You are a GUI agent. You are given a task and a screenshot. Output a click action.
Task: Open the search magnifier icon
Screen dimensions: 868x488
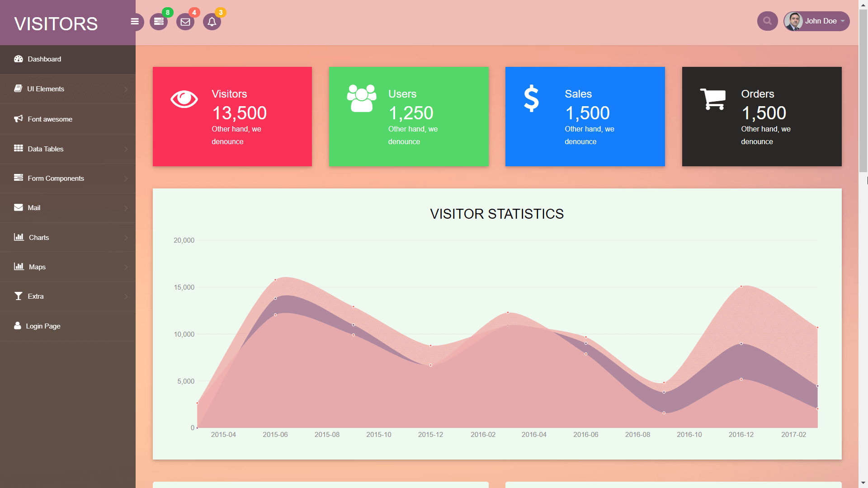click(x=767, y=21)
